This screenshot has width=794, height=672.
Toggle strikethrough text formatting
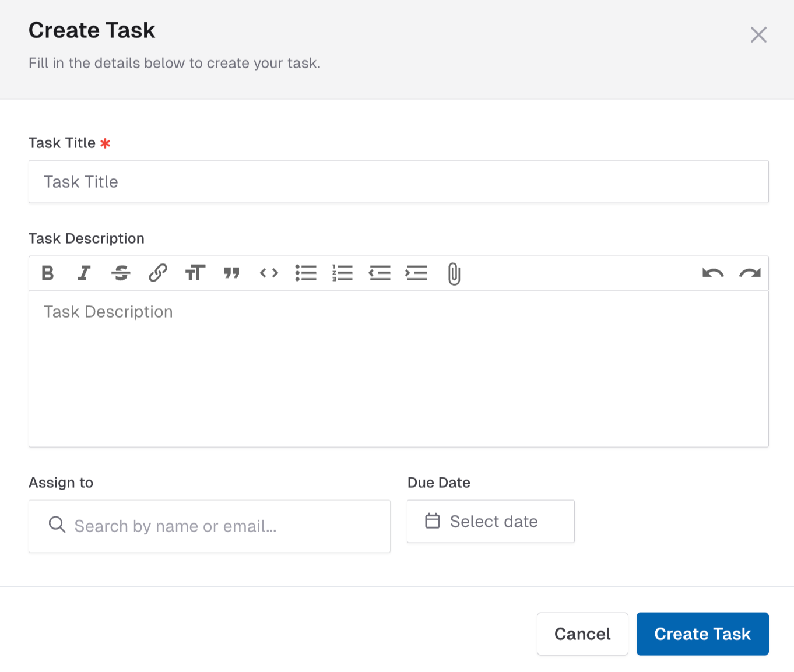[x=121, y=273]
